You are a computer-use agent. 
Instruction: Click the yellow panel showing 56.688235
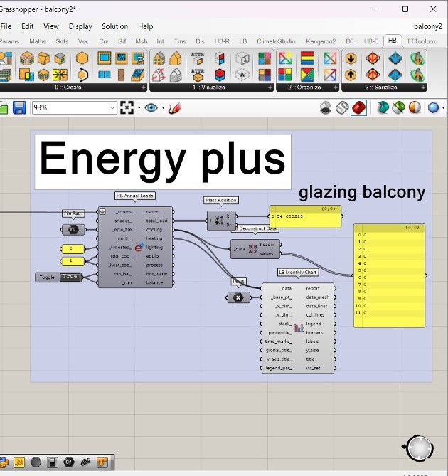click(x=306, y=217)
